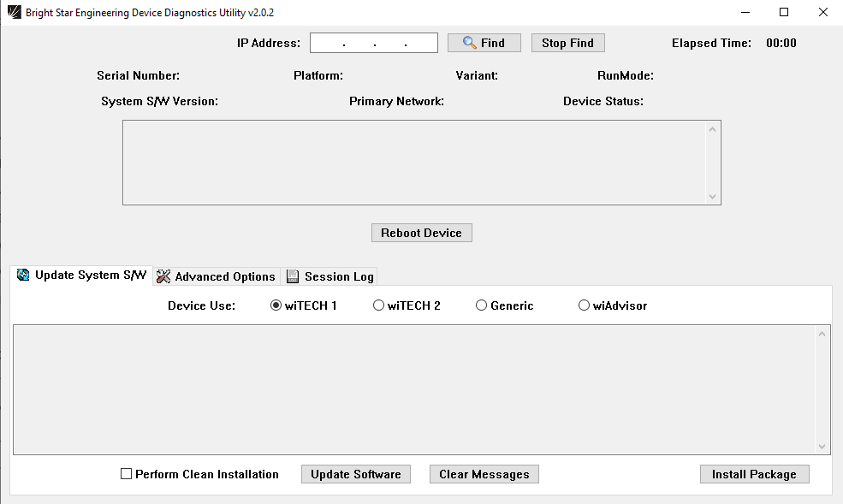Viewport: 843px width, 504px height.
Task: Switch to the Advanced Options tab
Action: [216, 276]
